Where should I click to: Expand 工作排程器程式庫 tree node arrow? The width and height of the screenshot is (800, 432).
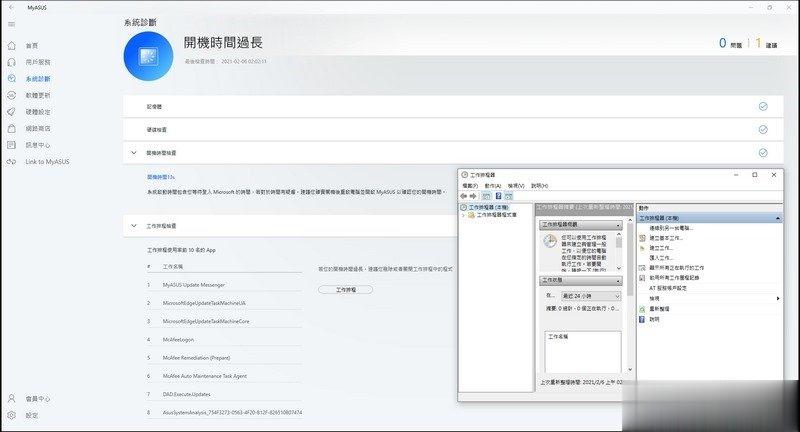pos(463,215)
